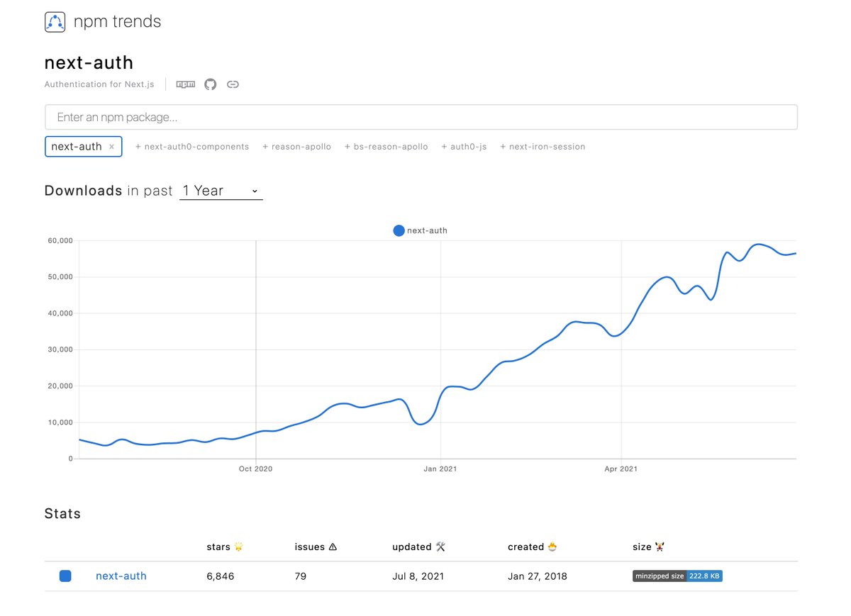Image resolution: width=851 pixels, height=616 pixels.
Task: Add auth0-js suggestion
Action: click(464, 147)
